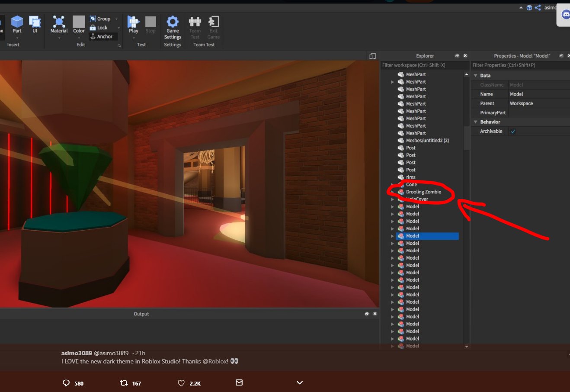Click the Explorer scrollbar thumb
This screenshot has height=392, width=570.
pos(466,138)
